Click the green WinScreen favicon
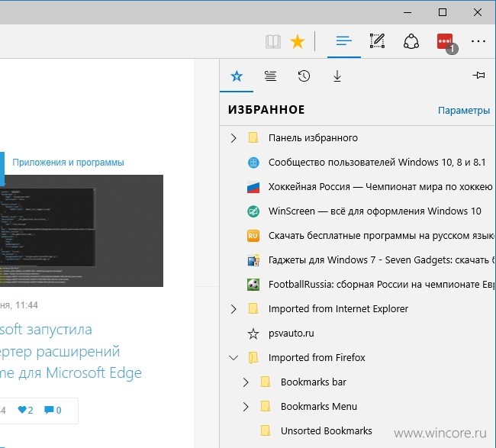Screen dimensions: 496x448 253,211
